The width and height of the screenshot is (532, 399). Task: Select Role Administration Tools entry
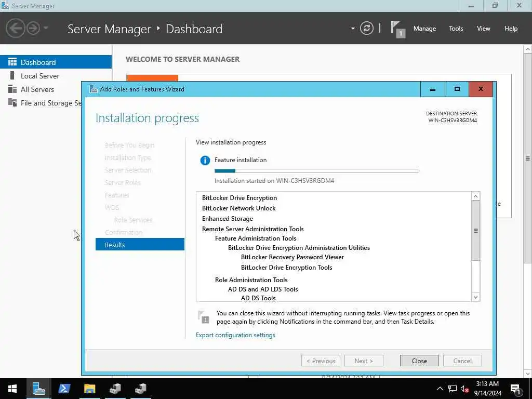pos(251,280)
